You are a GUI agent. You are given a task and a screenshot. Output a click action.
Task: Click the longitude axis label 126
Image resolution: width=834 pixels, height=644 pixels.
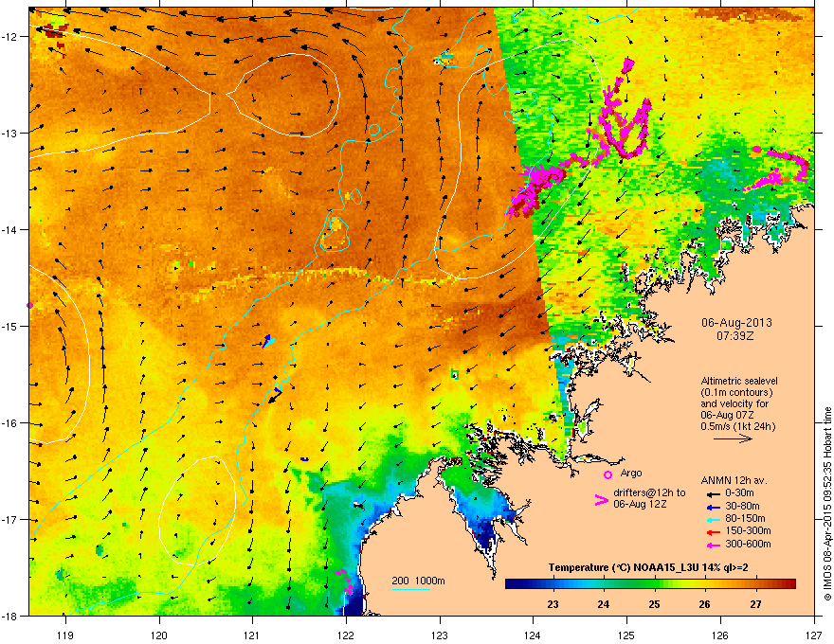pos(720,635)
